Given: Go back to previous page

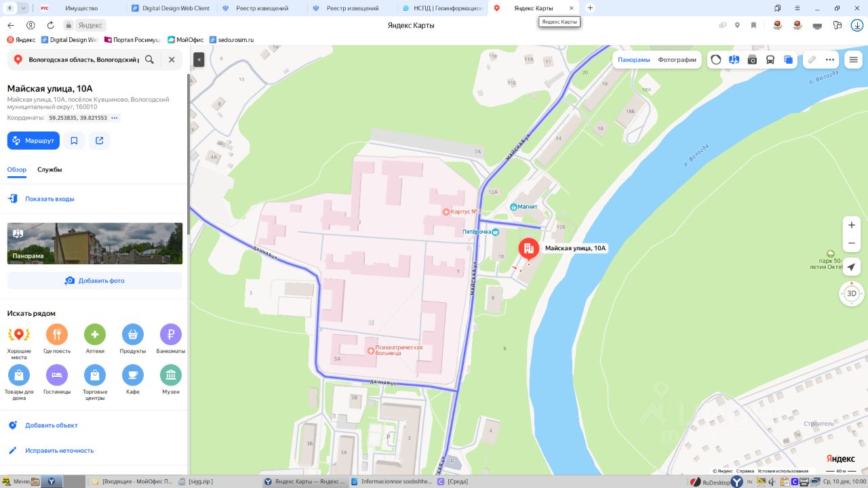Looking at the screenshot, I should point(10,25).
